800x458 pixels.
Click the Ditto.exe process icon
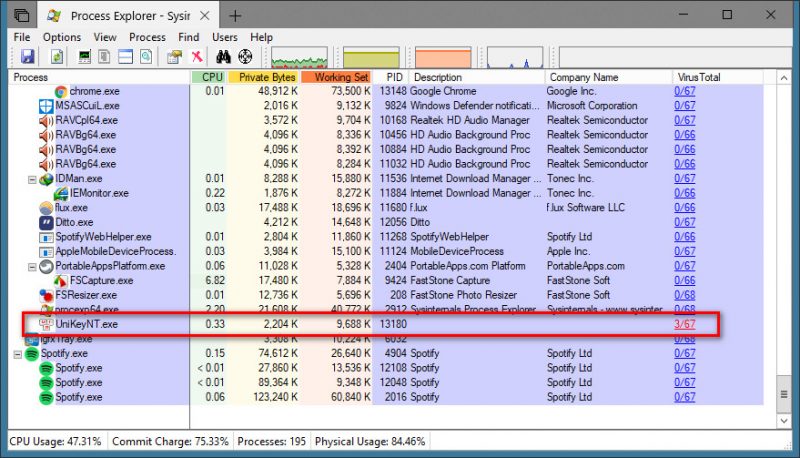[46, 222]
